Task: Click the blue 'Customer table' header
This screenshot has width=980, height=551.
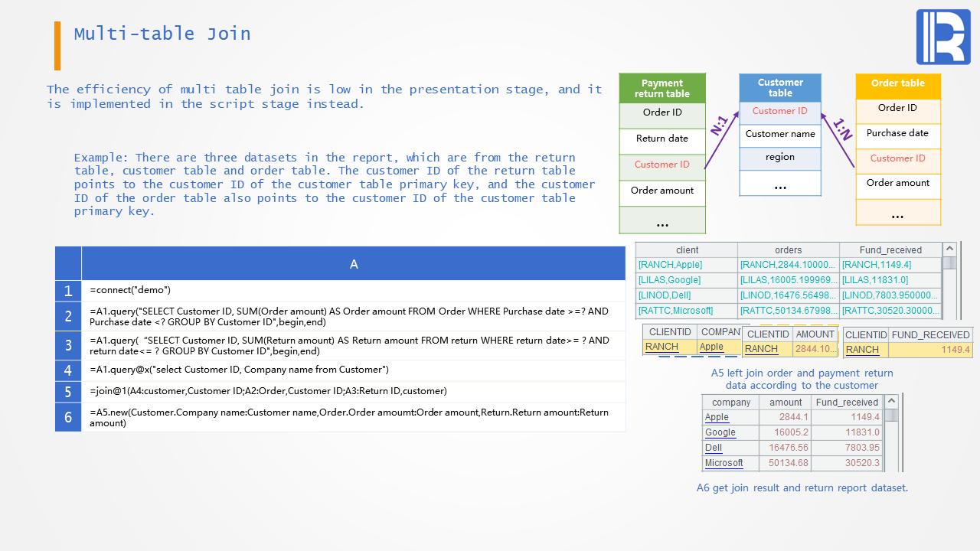Action: [780, 88]
